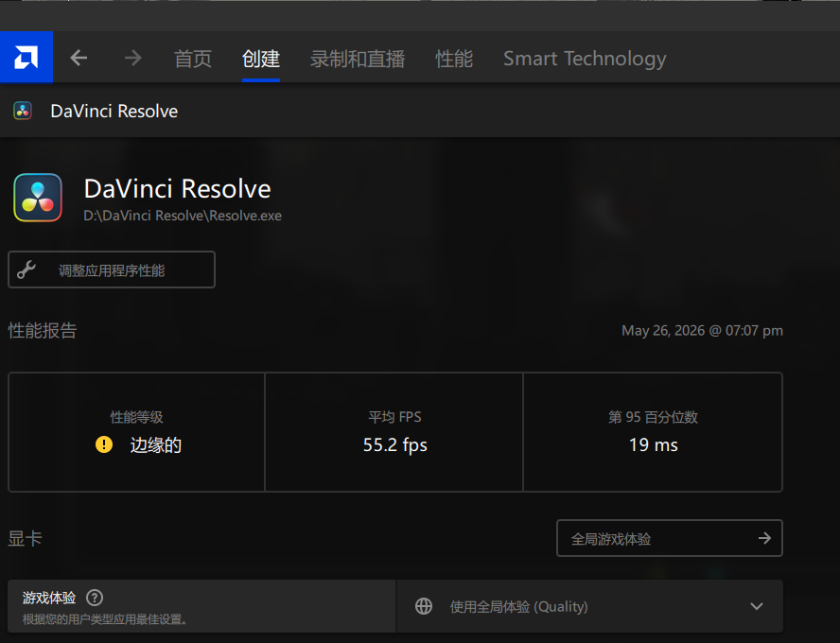Click the small DaVinci Resolve breadcrumb icon
840x643 pixels.
pyautogui.click(x=23, y=111)
